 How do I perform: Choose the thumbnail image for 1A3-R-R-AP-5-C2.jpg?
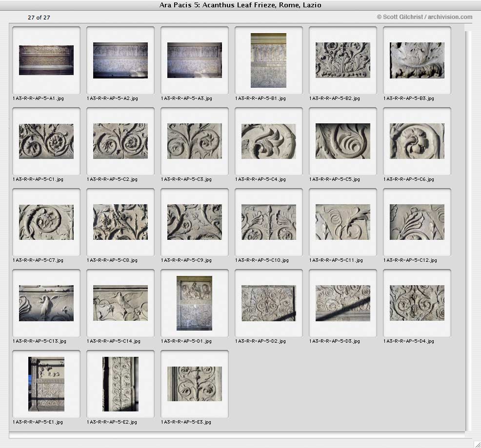tap(120, 141)
